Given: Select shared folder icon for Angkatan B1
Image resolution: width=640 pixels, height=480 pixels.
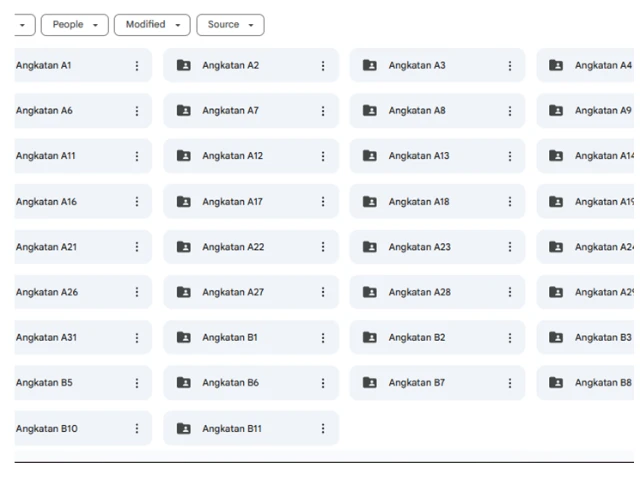Looking at the screenshot, I should (x=184, y=338).
